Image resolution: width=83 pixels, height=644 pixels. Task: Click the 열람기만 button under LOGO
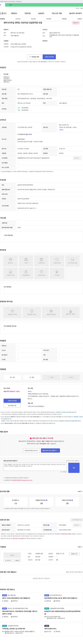click(17, 561)
